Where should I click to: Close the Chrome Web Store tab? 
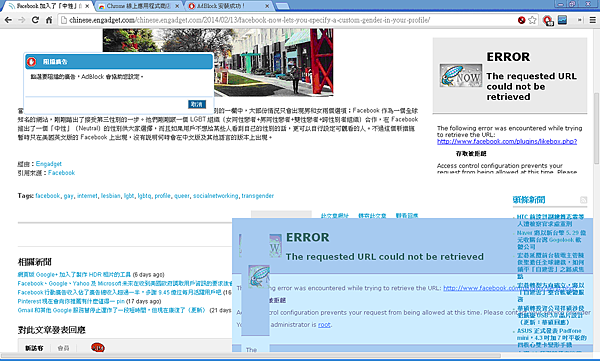[177, 6]
